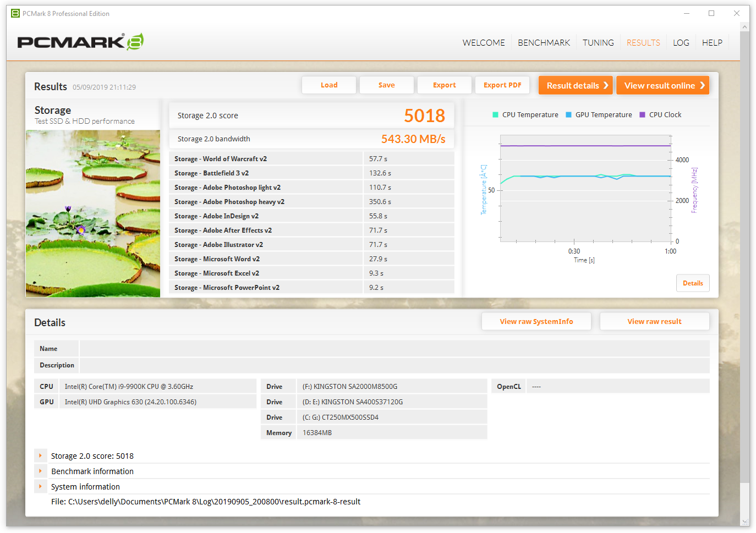The image size is (756, 533).
Task: Select the Battlefield 3 v2 row
Action: click(x=311, y=173)
